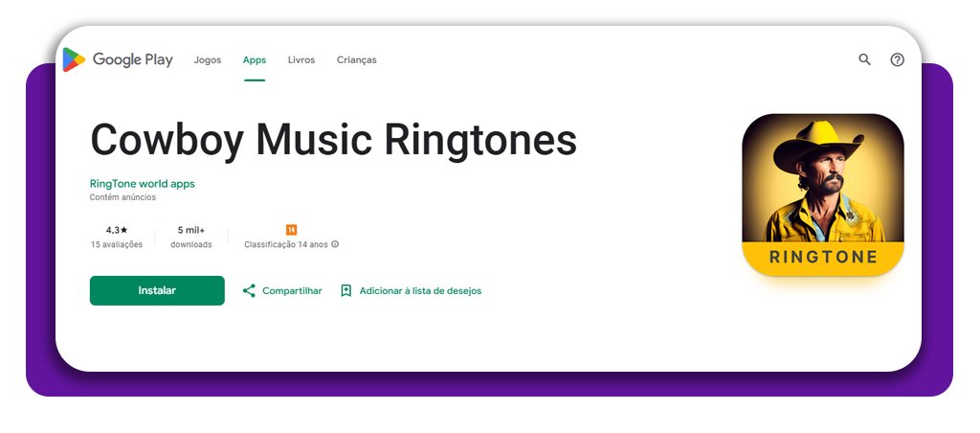
Task: Click Adicionar à lista de desejos text
Action: (x=420, y=290)
